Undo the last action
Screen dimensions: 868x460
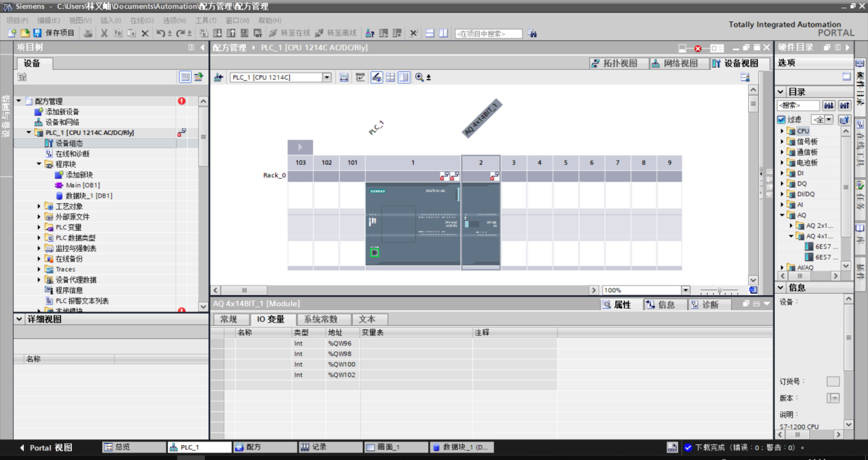coord(160,33)
